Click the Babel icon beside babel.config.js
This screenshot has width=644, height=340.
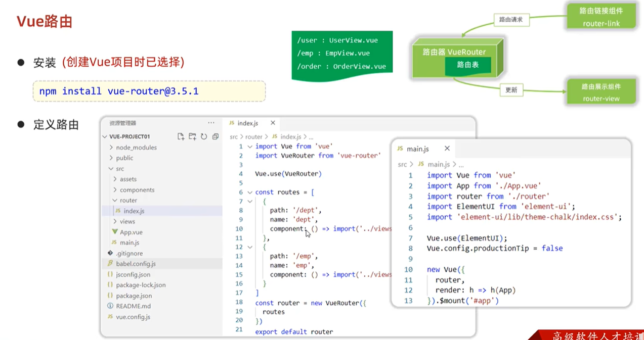tap(110, 264)
